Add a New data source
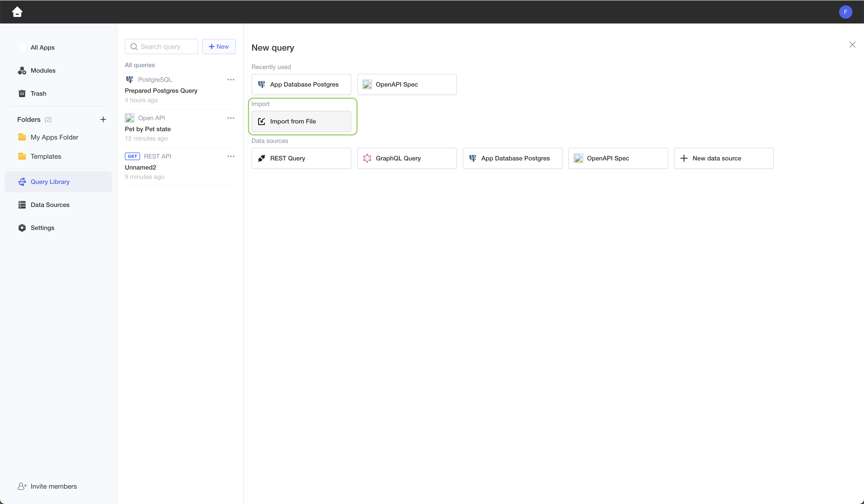Image resolution: width=864 pixels, height=504 pixels. coord(723,158)
